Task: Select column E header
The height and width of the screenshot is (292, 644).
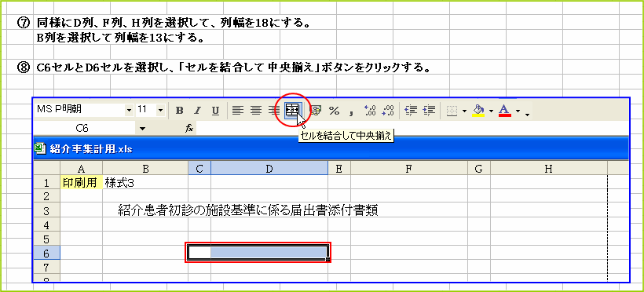Action: tap(339, 169)
